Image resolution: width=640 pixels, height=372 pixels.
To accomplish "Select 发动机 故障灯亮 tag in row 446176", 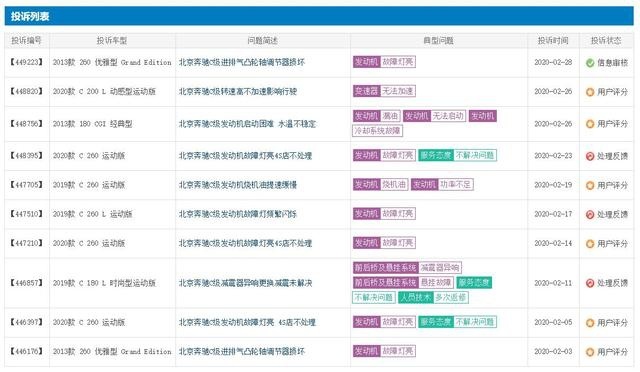I will (384, 351).
